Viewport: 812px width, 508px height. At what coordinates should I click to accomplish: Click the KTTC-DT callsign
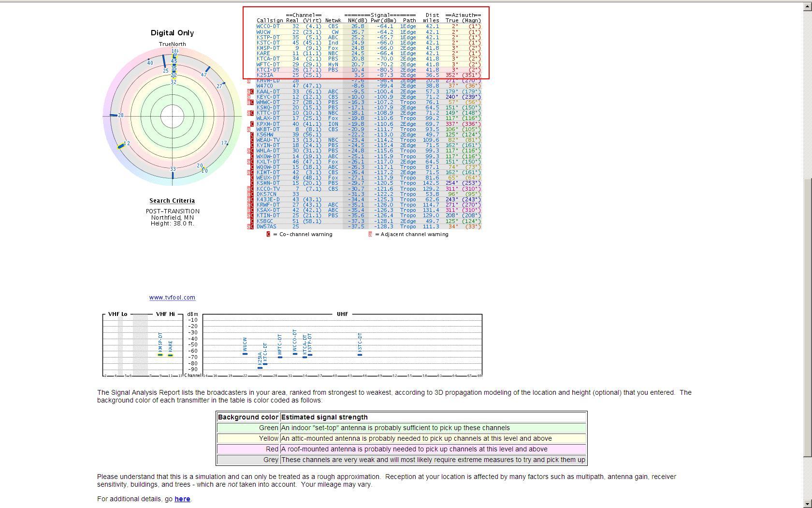[268, 113]
